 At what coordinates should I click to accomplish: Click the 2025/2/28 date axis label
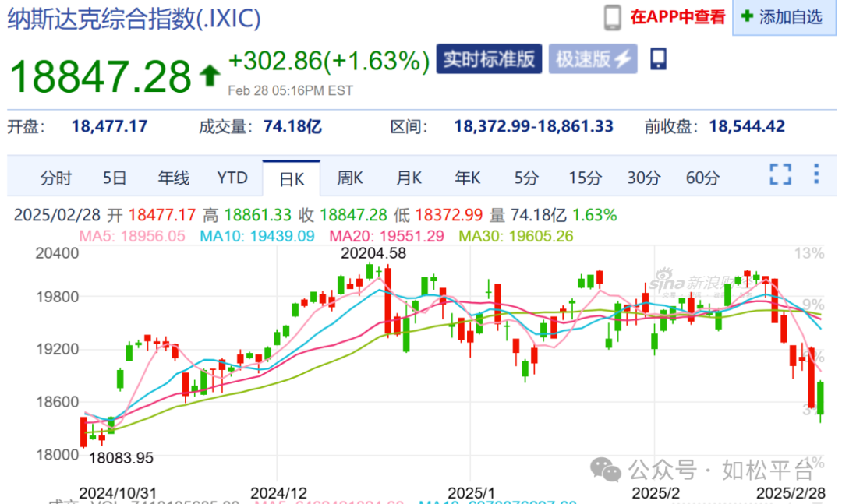791,493
